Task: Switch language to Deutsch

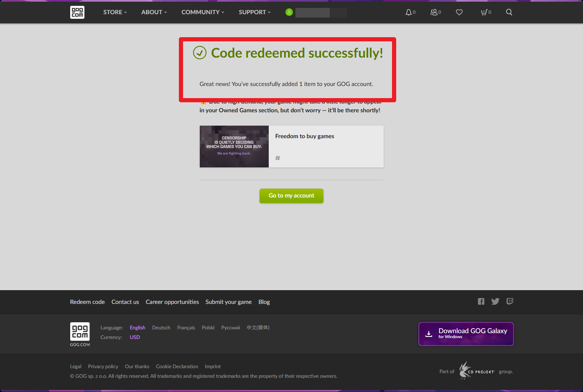Action: click(x=161, y=328)
